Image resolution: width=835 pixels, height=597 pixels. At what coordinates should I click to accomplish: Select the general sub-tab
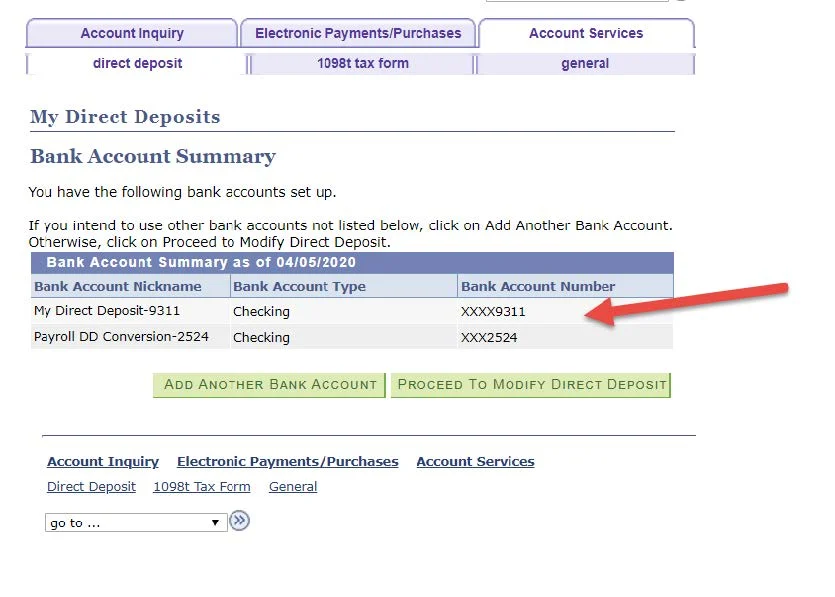coord(586,63)
